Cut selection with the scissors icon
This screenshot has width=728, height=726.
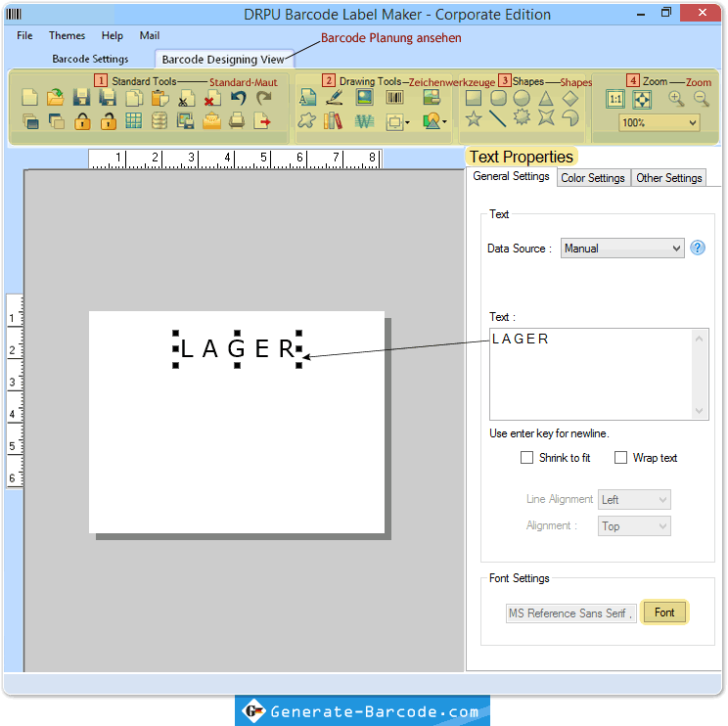tap(186, 99)
